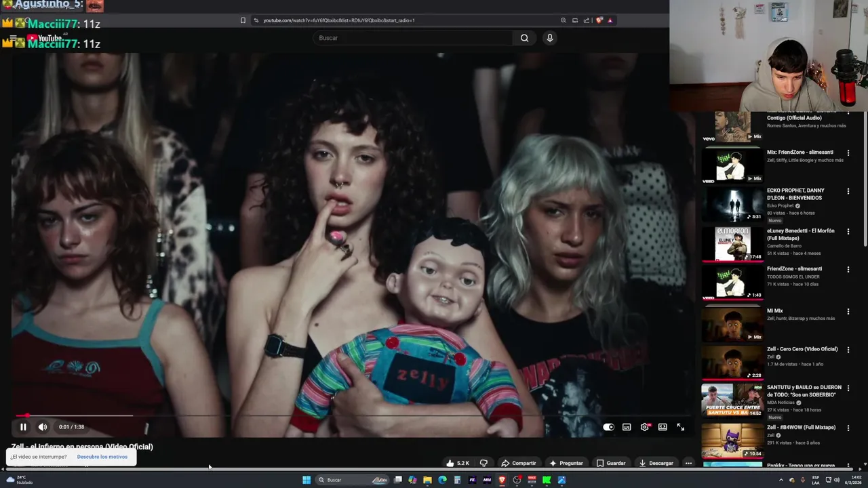868x488 pixels.
Task: Open the Romeo Santos 'Contigo' Mix thumbnail
Action: click(732, 127)
